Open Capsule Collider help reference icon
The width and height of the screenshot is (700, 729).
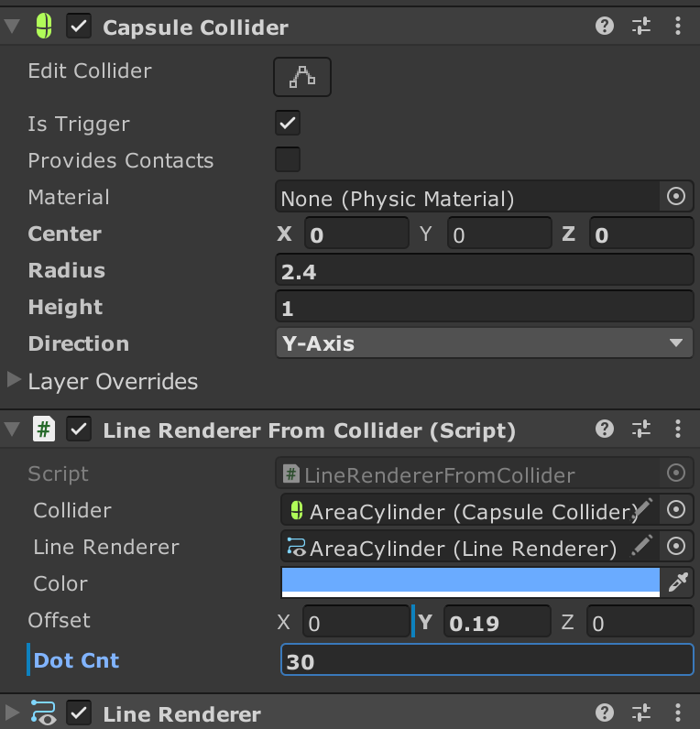(604, 26)
